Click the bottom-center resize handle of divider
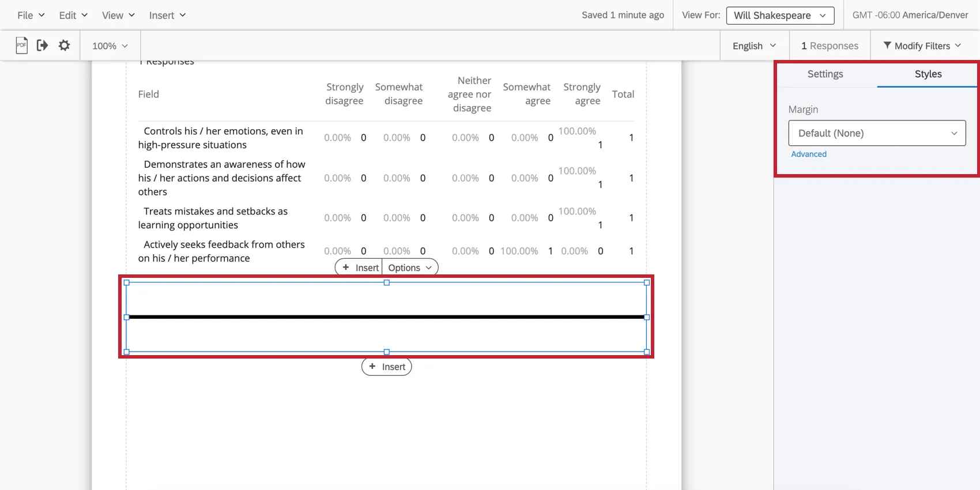 tap(387, 352)
